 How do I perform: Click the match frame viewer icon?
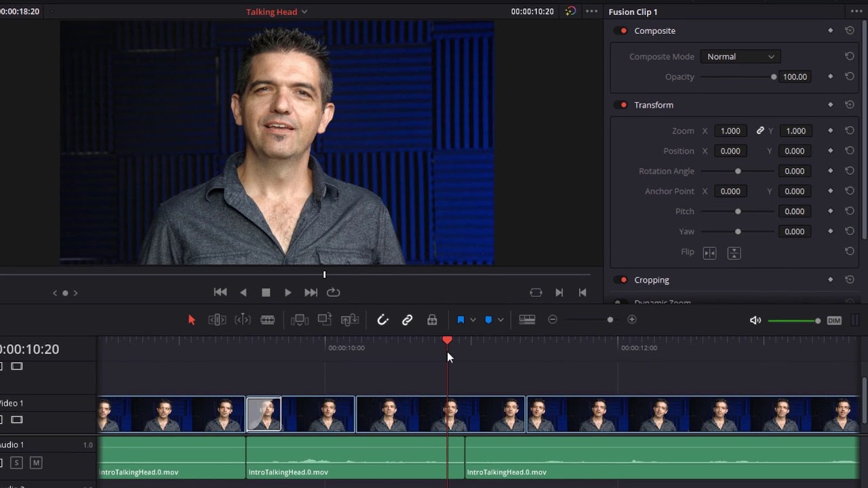click(536, 292)
